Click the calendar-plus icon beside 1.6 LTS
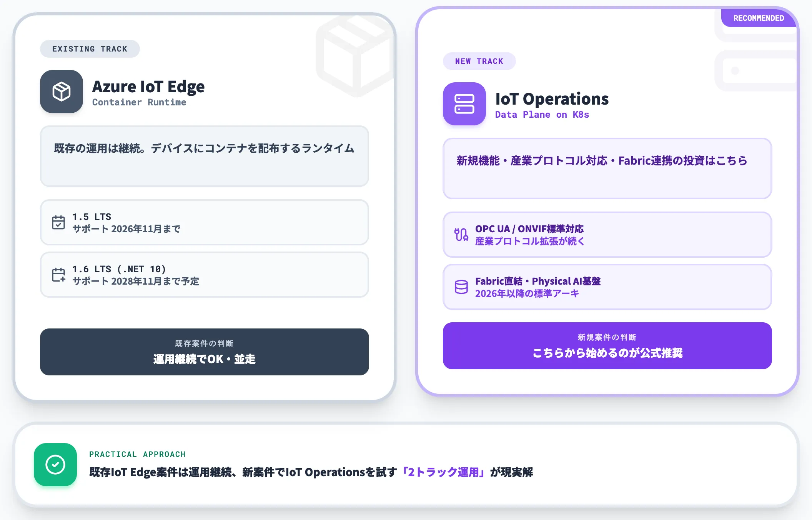The image size is (812, 520). click(x=58, y=275)
